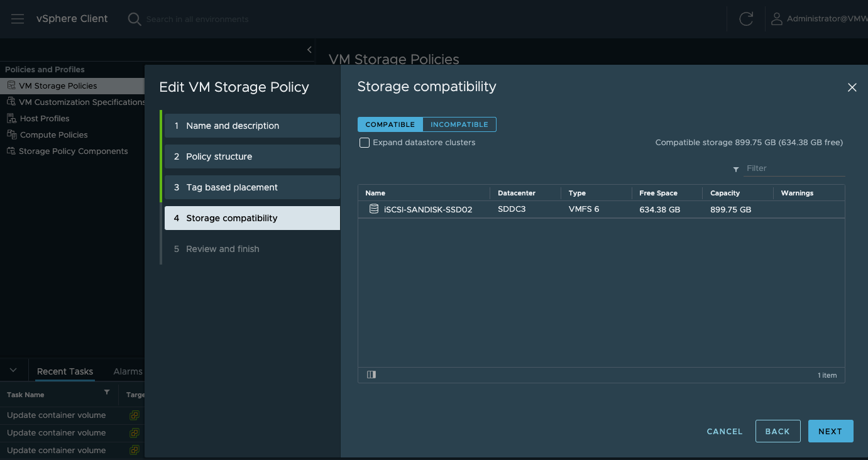Select VM Storage Policies in sidebar
The width and height of the screenshot is (868, 460).
[58, 85]
